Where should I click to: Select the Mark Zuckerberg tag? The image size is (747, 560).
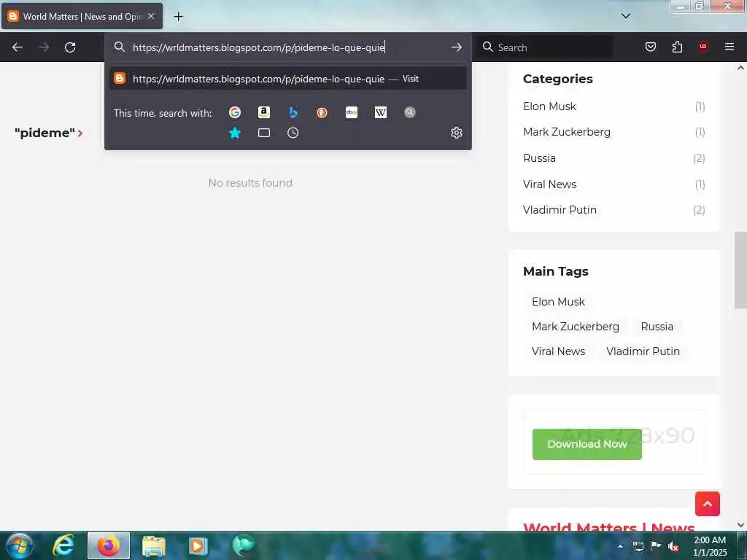(x=576, y=327)
